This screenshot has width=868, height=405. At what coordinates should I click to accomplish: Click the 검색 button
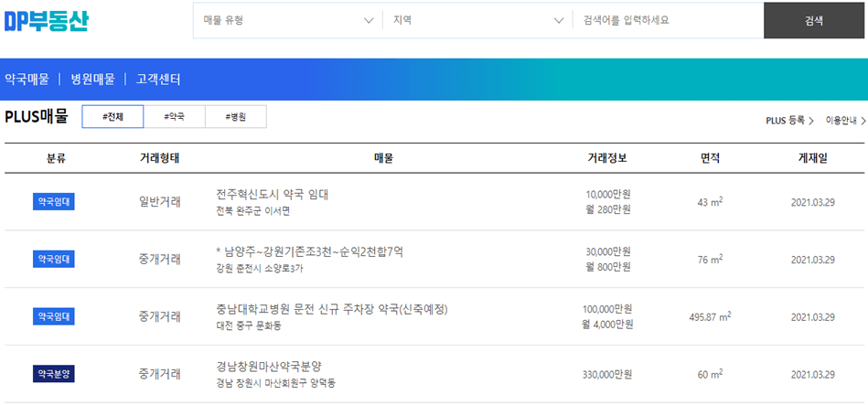click(x=814, y=21)
